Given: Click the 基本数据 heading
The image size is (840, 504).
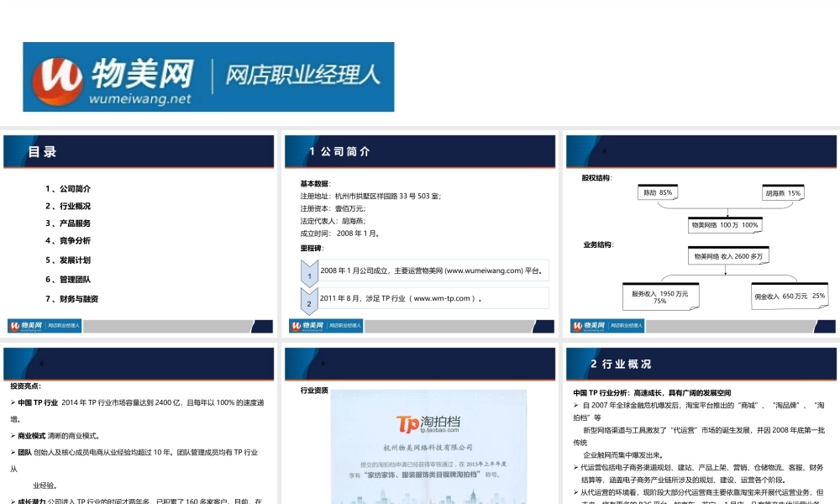Looking at the screenshot, I should [x=316, y=184].
